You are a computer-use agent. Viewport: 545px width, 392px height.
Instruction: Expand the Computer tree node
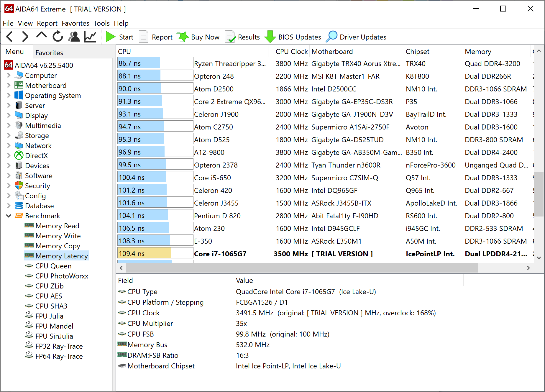[9, 76]
